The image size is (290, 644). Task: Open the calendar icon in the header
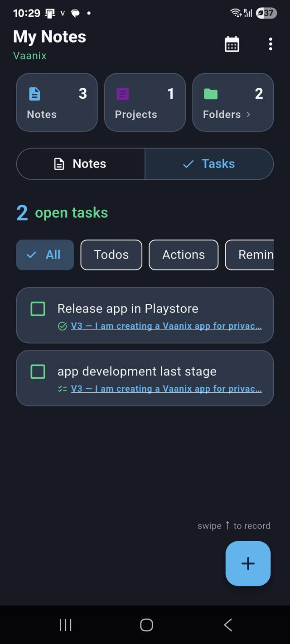(x=232, y=44)
